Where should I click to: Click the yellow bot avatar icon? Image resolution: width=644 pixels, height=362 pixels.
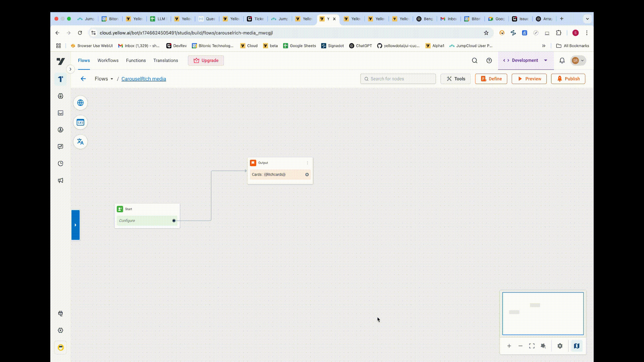coord(61,347)
